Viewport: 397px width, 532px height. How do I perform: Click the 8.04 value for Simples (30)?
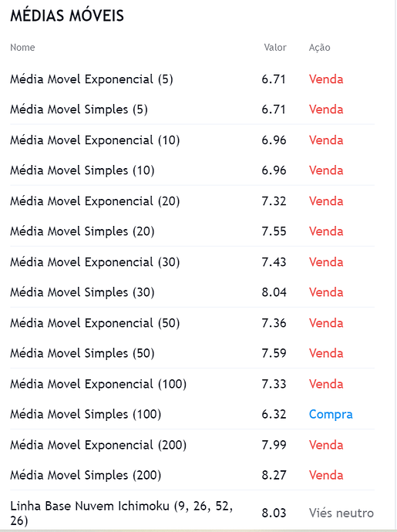click(274, 292)
